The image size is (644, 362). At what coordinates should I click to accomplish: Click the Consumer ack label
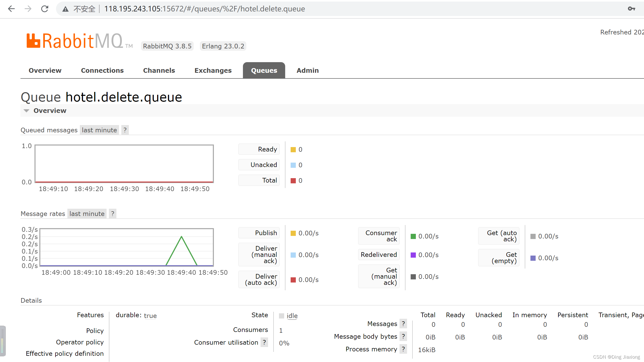379,236
